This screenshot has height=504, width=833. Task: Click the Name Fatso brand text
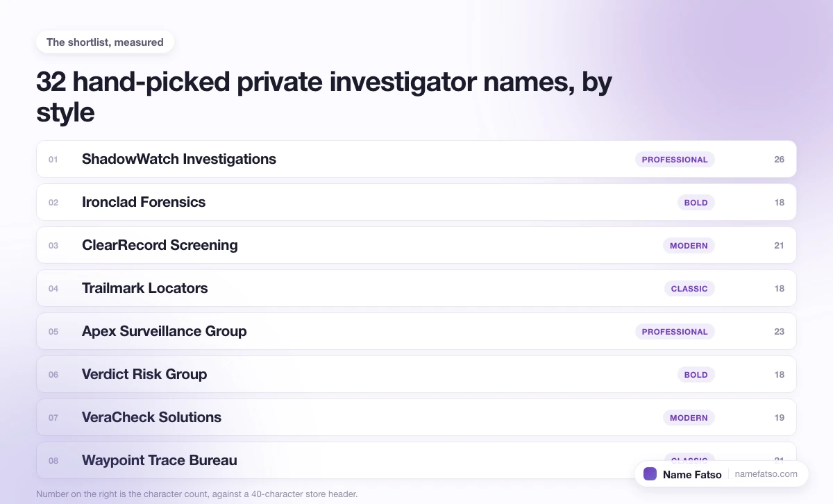692,475
